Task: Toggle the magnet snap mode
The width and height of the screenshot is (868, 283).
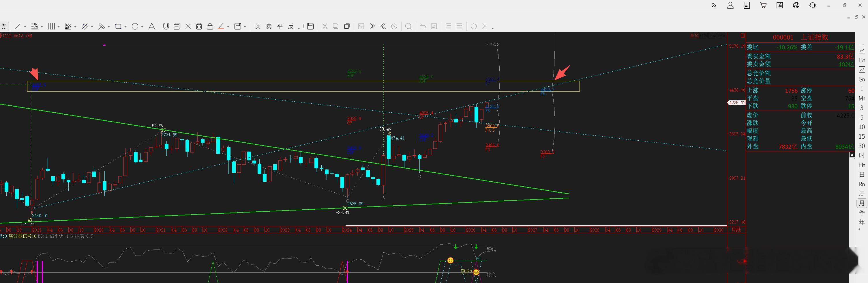Action: [166, 26]
